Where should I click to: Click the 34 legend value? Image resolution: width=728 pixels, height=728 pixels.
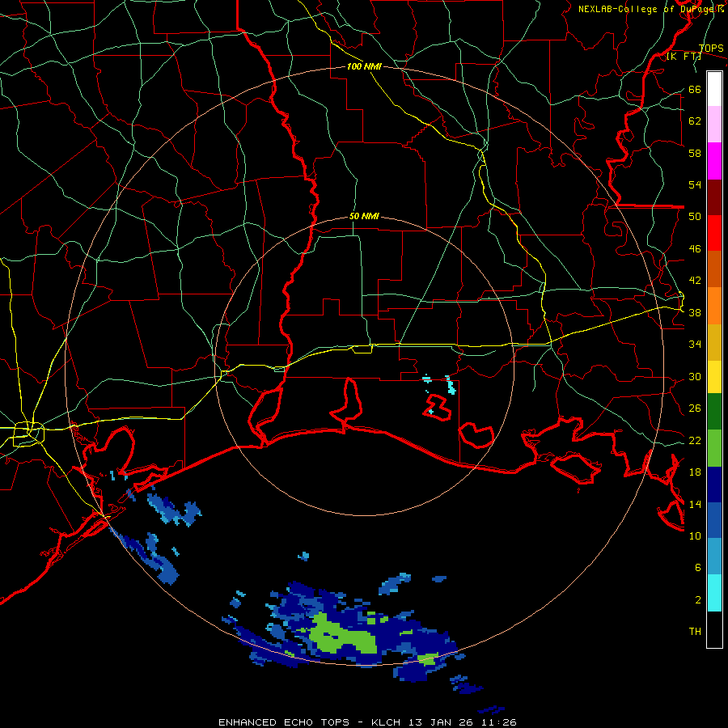pos(695,344)
